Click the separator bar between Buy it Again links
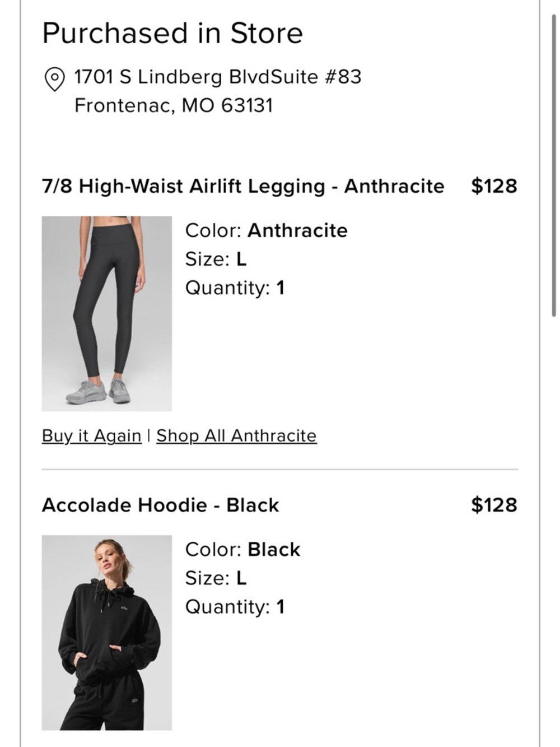 (x=148, y=435)
